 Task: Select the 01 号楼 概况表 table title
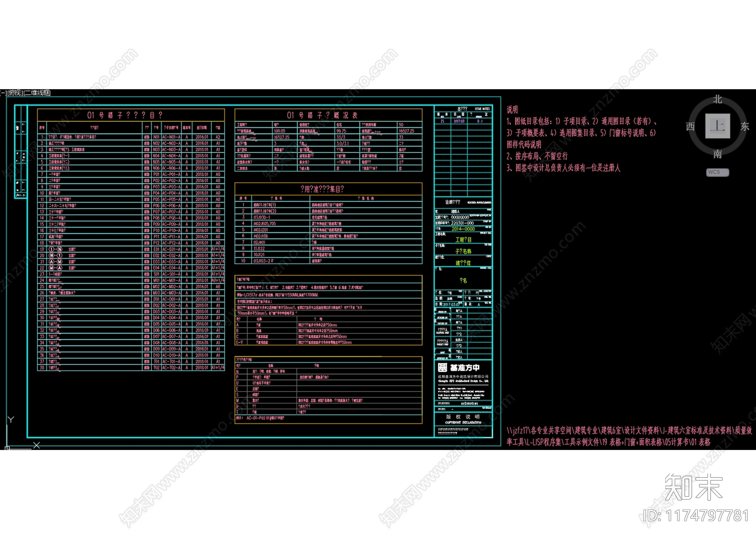tap(322, 115)
